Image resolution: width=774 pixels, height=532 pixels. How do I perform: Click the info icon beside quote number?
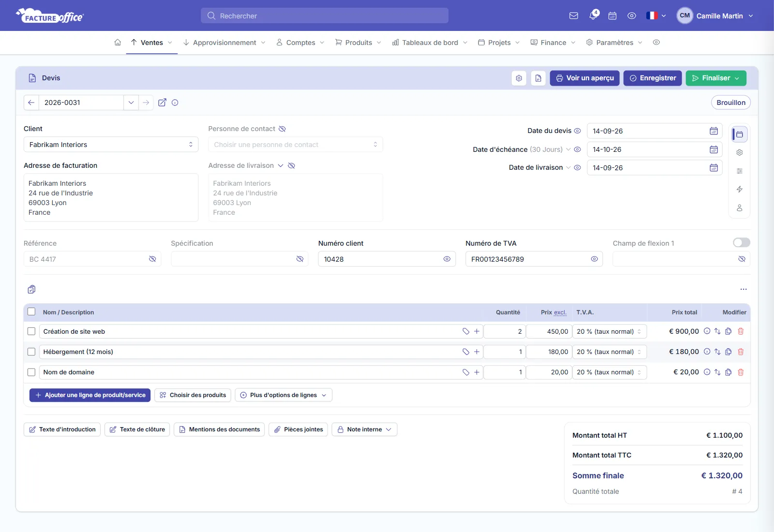[x=175, y=103]
